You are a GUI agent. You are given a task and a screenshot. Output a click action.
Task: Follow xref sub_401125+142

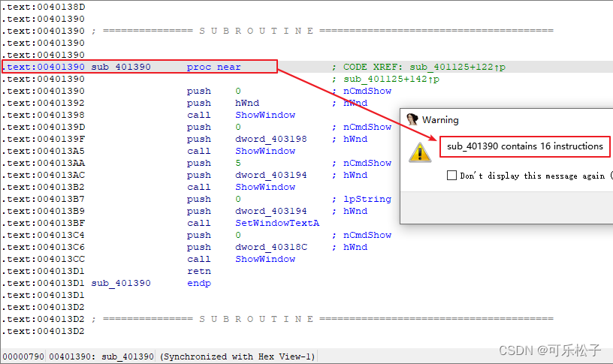[x=391, y=79]
